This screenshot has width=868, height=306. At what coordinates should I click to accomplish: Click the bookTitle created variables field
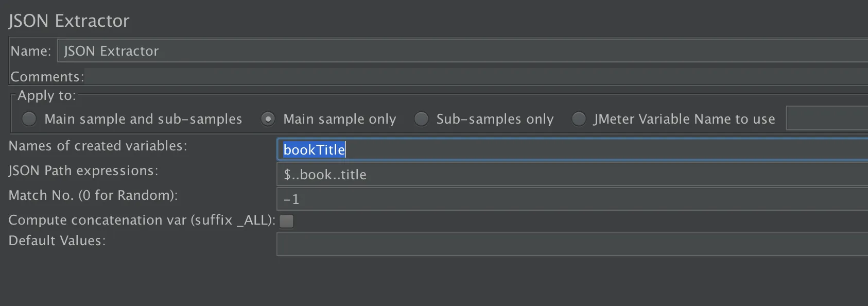point(572,149)
